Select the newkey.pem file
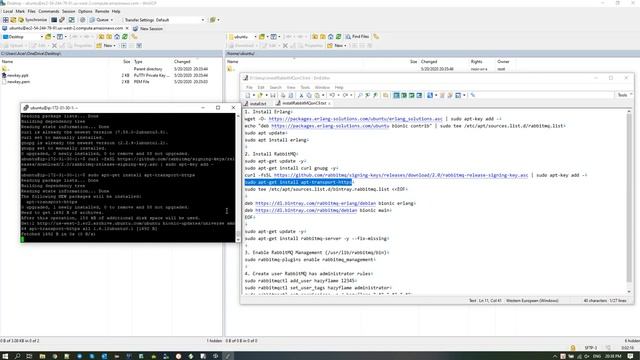 (16, 82)
